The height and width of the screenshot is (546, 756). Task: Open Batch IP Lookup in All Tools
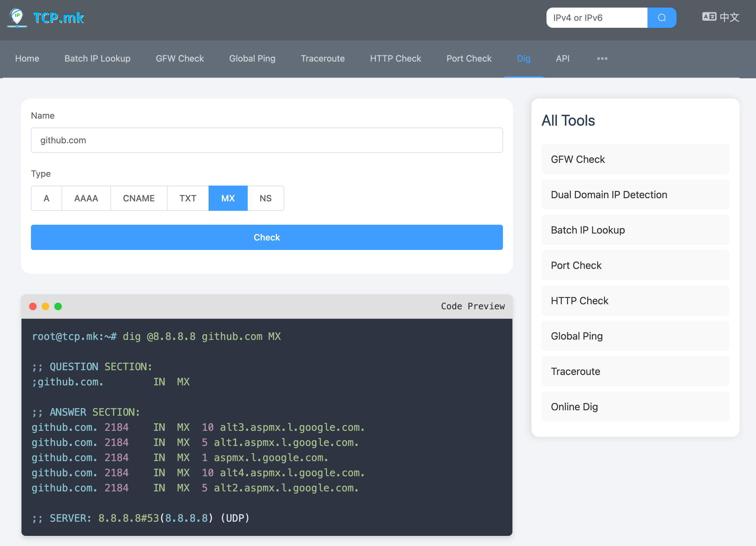pos(635,230)
